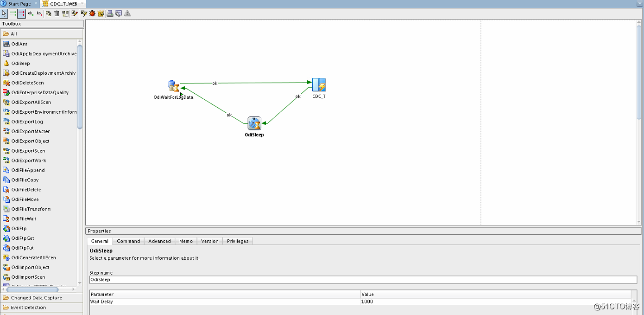Click the reorganize diagram toolbar icon
Viewport: 644px width, 315px height.
[x=65, y=13]
